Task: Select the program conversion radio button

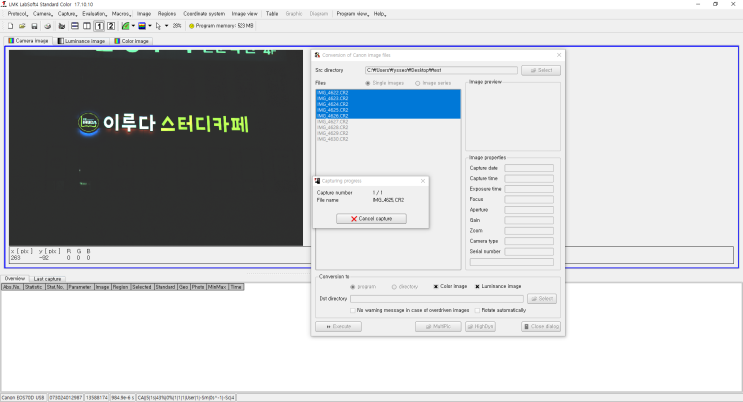Action: [x=353, y=287]
